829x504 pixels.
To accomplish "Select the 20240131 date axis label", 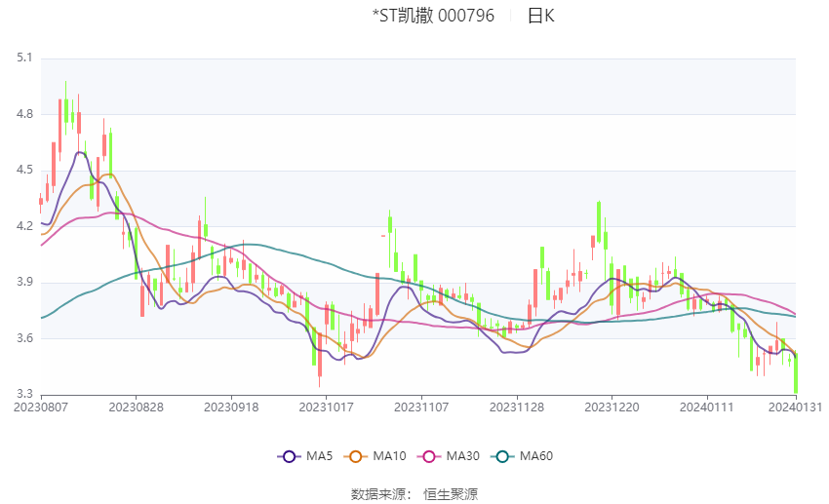I will (x=795, y=407).
